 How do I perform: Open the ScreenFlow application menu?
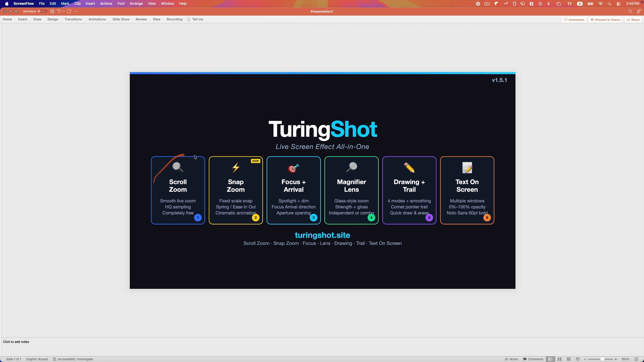click(x=23, y=4)
